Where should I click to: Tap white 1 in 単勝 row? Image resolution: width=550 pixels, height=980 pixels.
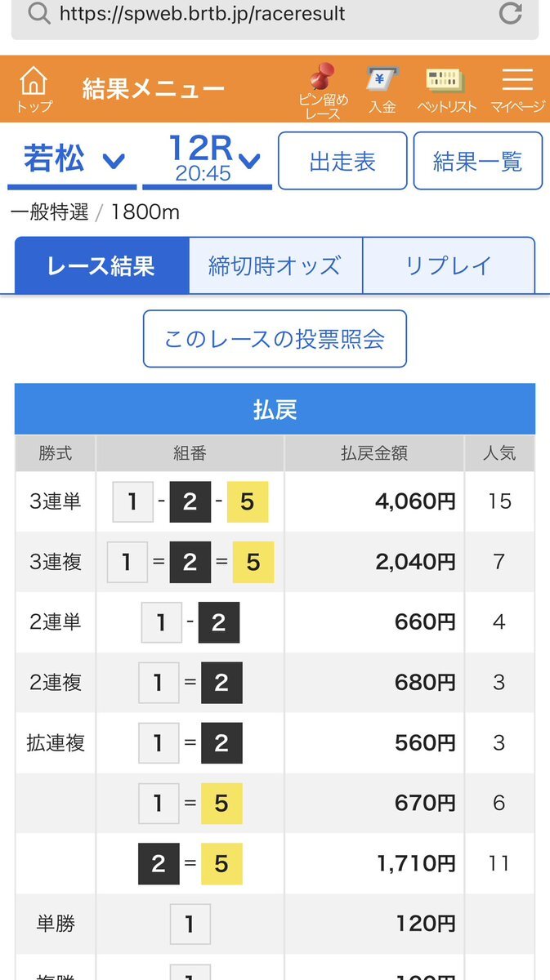click(190, 924)
